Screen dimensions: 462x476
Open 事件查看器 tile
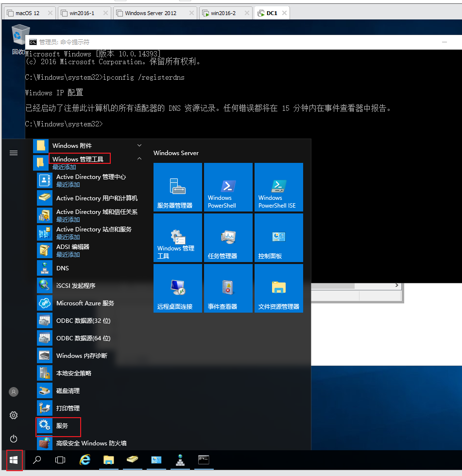[228, 288]
